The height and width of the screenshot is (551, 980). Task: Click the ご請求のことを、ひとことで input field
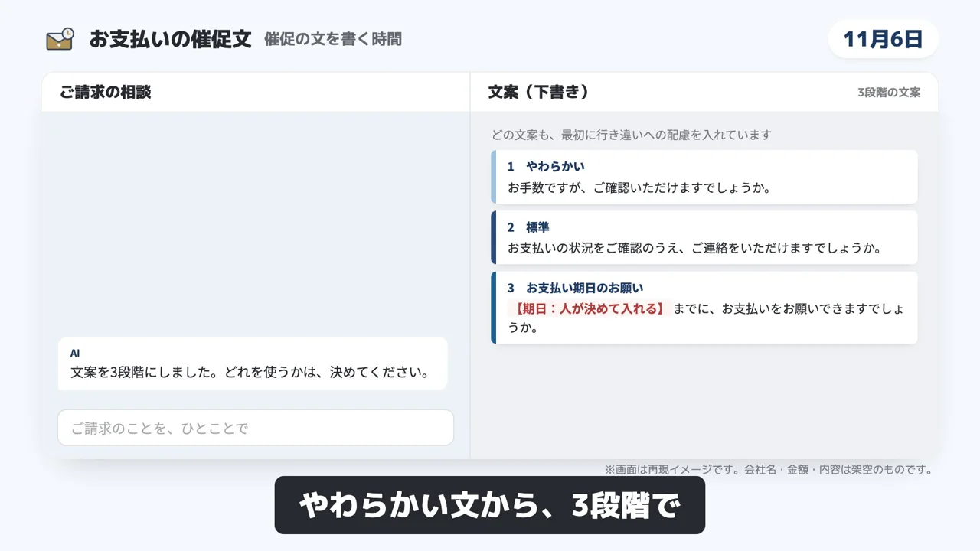(x=256, y=428)
